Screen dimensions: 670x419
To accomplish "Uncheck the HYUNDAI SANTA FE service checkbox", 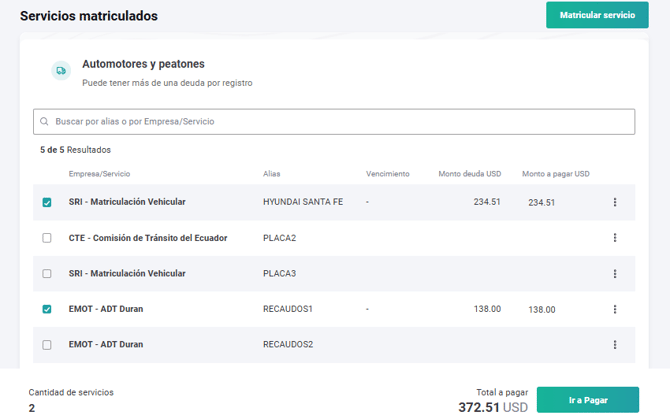I will (x=47, y=202).
